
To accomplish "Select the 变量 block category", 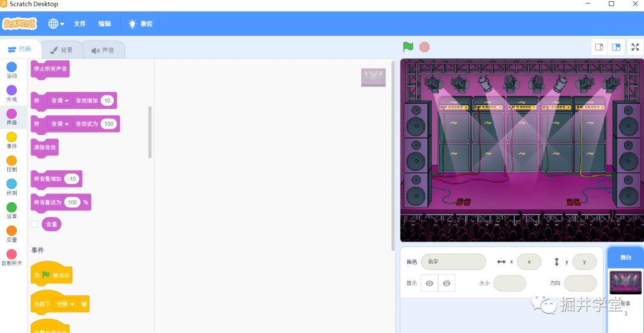I will (12, 234).
